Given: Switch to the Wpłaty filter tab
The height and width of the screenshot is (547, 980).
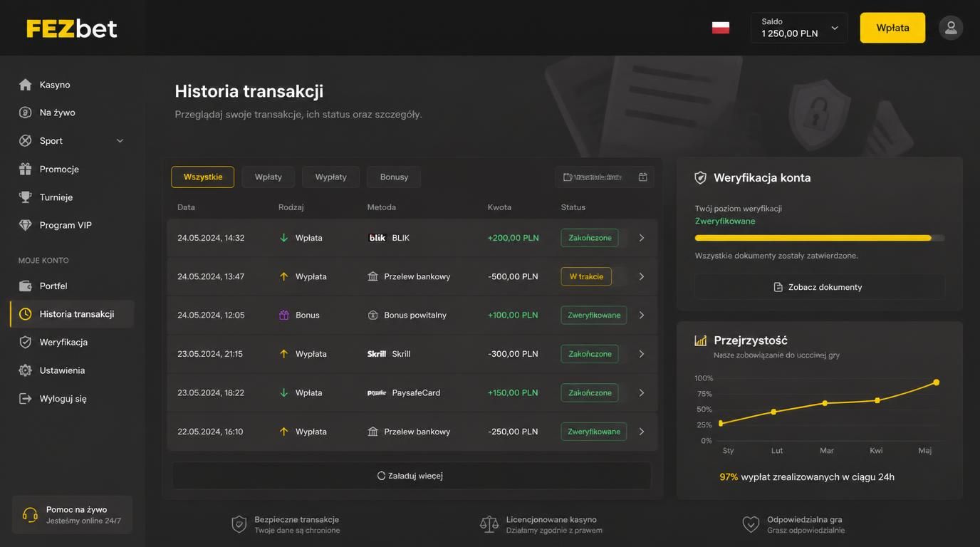Looking at the screenshot, I should 269,177.
